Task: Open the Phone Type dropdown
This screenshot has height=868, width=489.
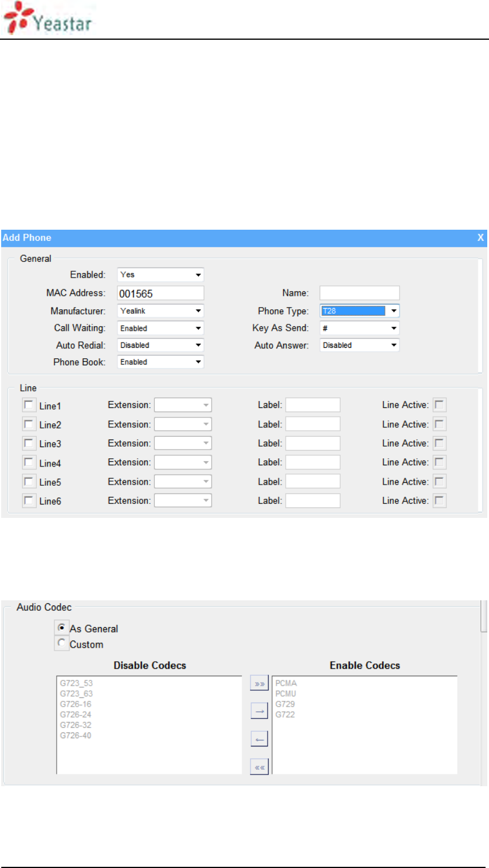Action: click(360, 311)
